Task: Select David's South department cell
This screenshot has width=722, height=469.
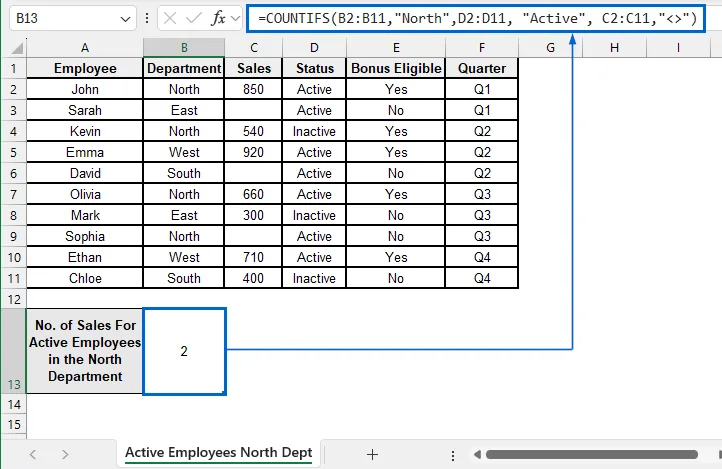Action: coord(184,173)
